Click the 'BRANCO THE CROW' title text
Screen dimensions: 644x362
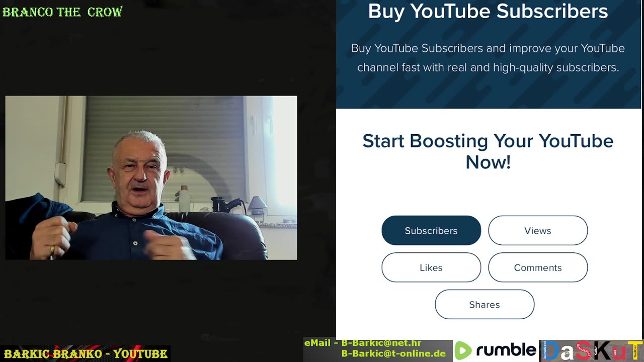(x=62, y=12)
